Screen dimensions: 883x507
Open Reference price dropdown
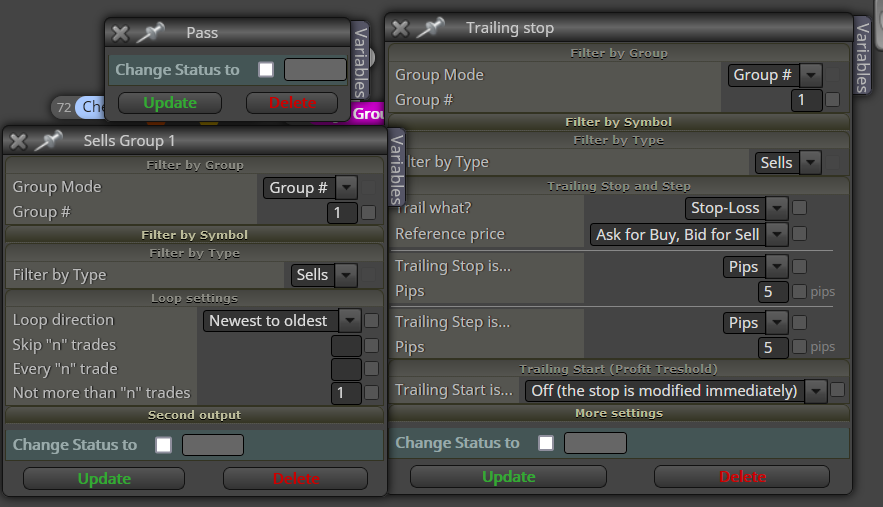coord(689,234)
